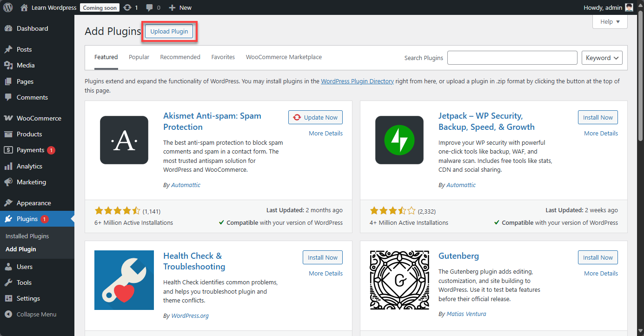Open the New content menu in admin bar

click(180, 7)
